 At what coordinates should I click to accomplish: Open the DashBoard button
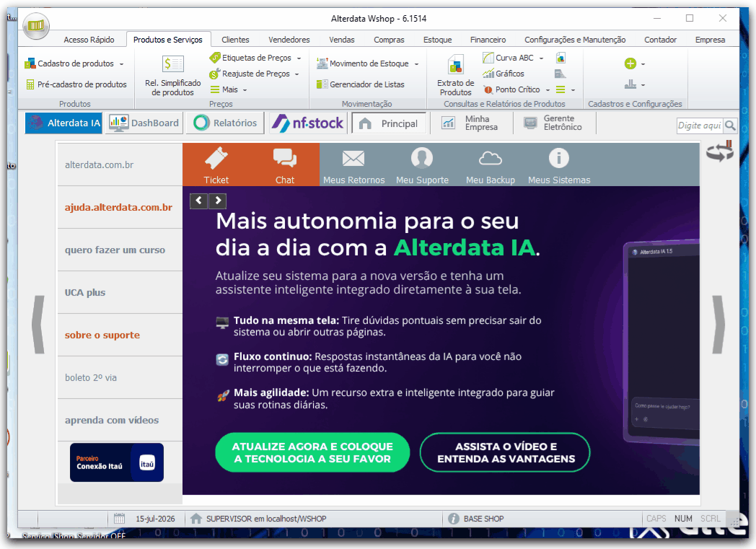(145, 123)
